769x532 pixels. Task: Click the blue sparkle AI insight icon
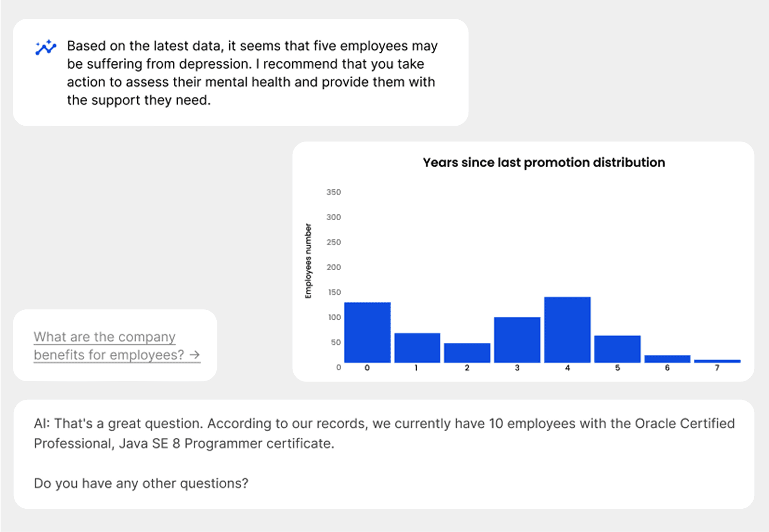click(x=46, y=48)
